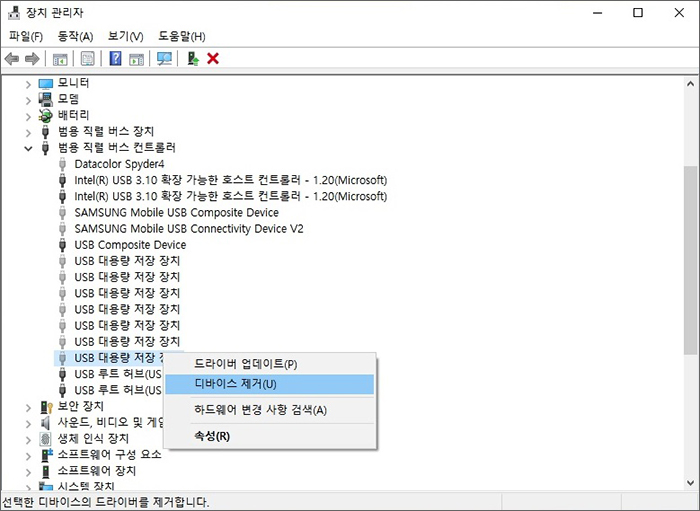Click scan for hardware changes monitor icon
The image size is (700, 511).
165,59
